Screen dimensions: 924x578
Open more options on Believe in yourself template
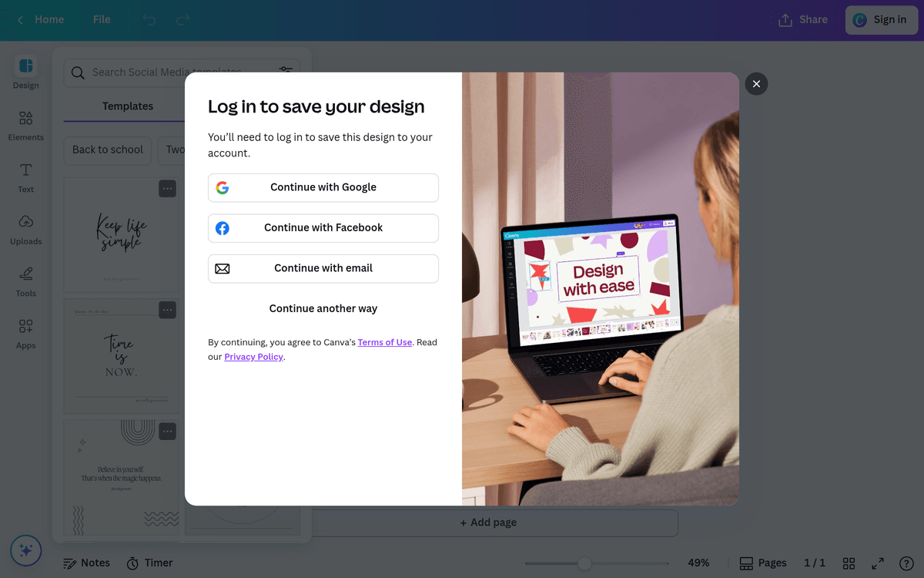(167, 432)
